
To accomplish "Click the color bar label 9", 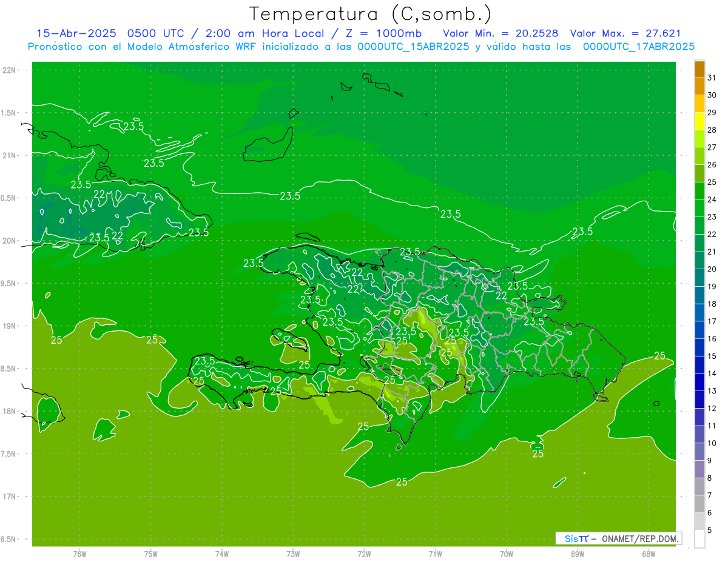I will click(710, 461).
